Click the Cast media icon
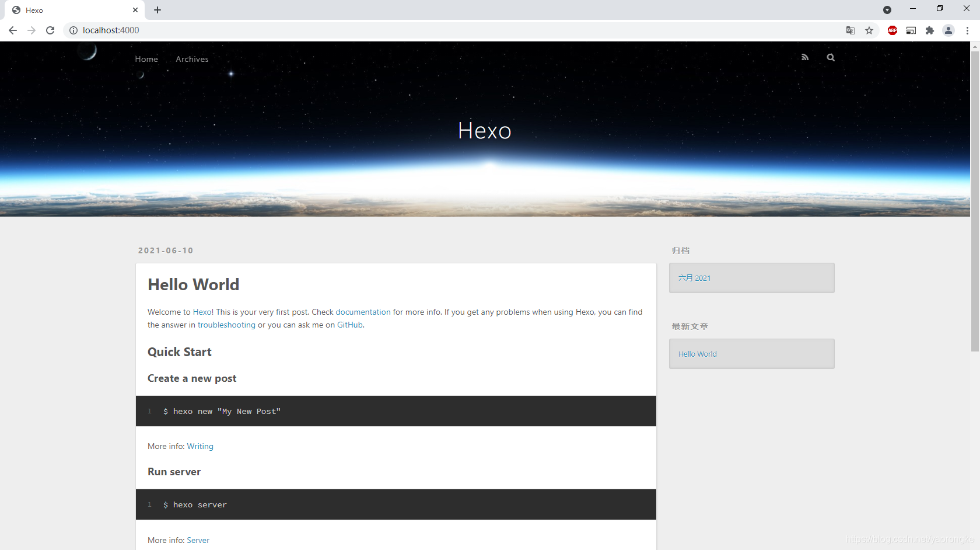Screen dimensions: 980x550 [911, 30]
